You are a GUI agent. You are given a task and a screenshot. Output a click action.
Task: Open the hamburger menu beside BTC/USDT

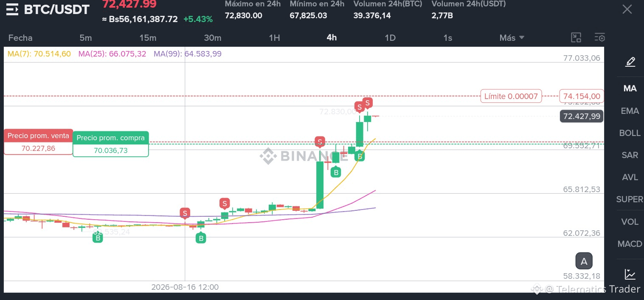(12, 9)
